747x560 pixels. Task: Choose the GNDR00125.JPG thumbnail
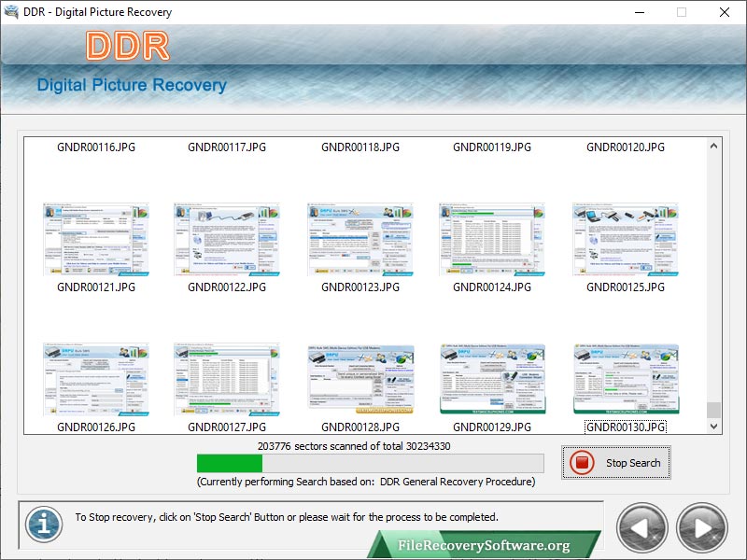point(626,238)
